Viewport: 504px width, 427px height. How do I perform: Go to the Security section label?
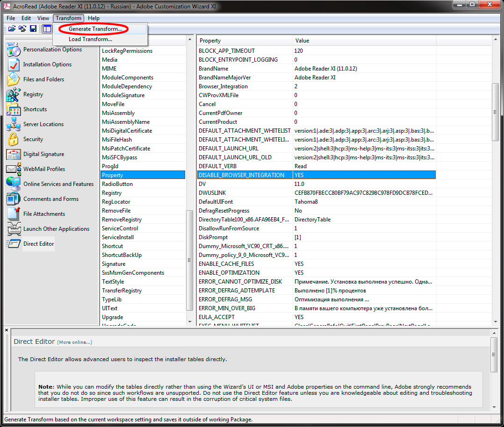click(33, 139)
